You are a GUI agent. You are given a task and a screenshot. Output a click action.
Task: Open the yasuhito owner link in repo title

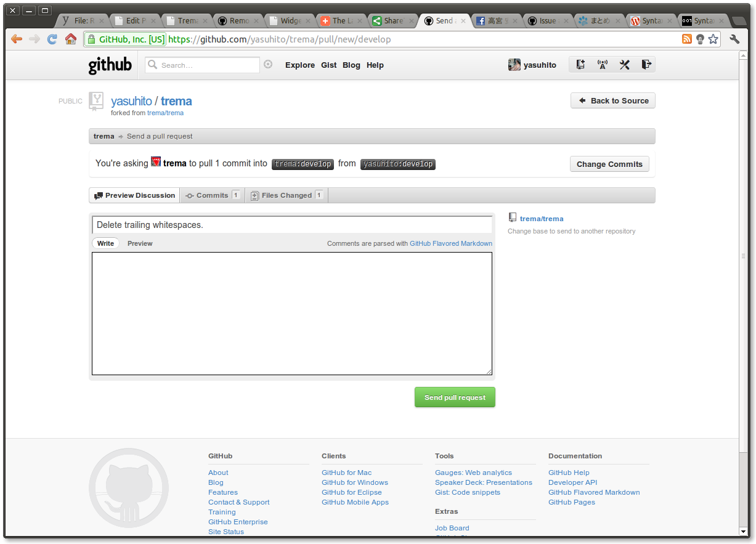click(131, 101)
